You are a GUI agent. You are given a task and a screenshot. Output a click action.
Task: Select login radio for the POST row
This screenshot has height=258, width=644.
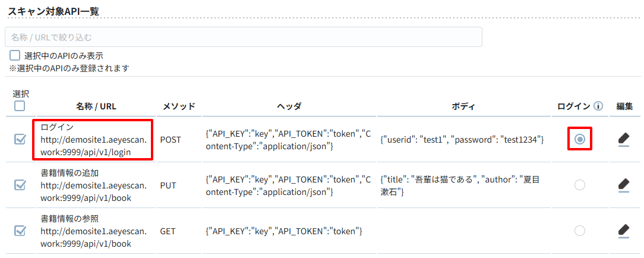coord(579,140)
